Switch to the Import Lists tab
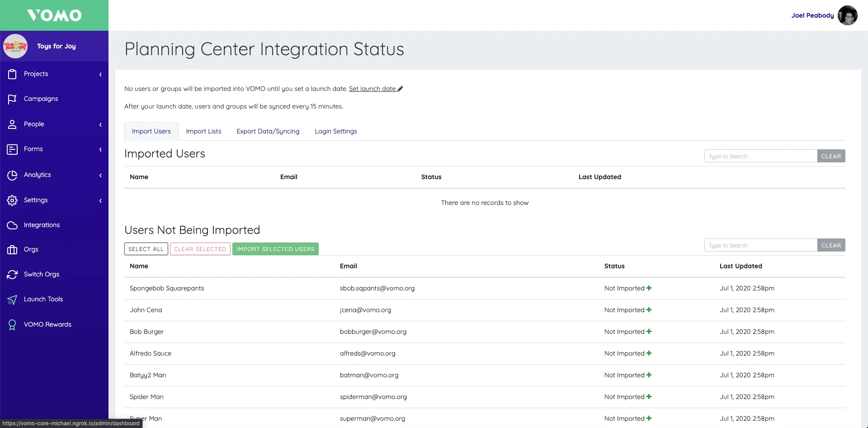Image resolution: width=868 pixels, height=428 pixels. [203, 131]
